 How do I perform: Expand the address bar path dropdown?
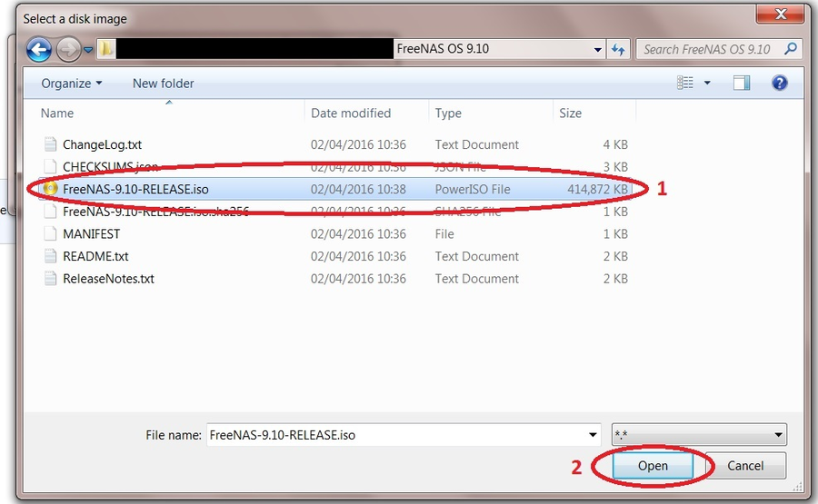click(597, 49)
